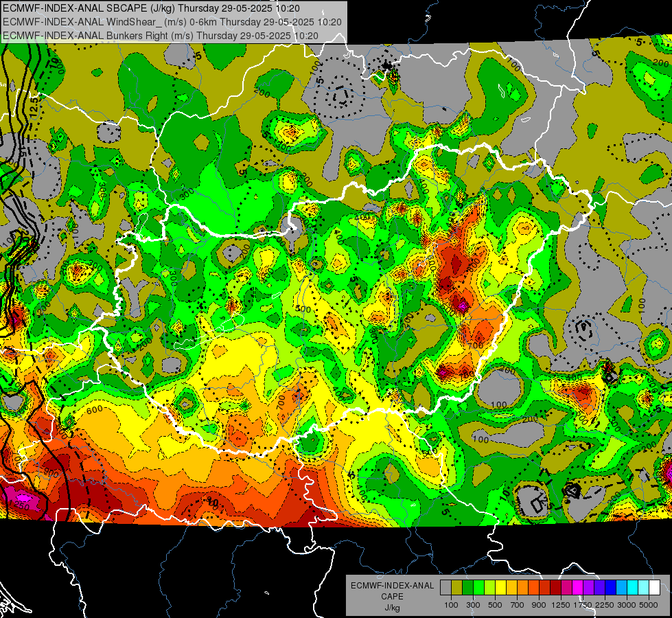This screenshot has width=672, height=618.
Task: Select the gray swatch in the legend
Action: 445,587
